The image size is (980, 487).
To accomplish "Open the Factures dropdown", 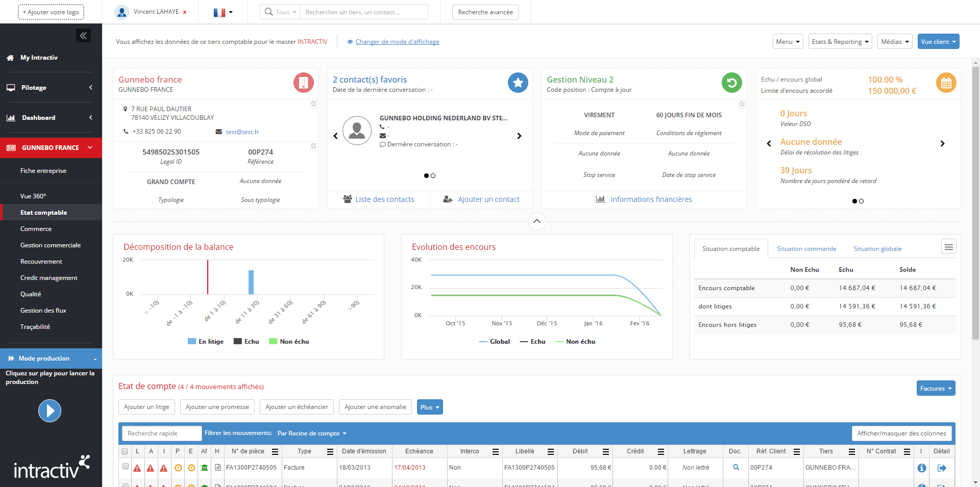I will coord(935,388).
